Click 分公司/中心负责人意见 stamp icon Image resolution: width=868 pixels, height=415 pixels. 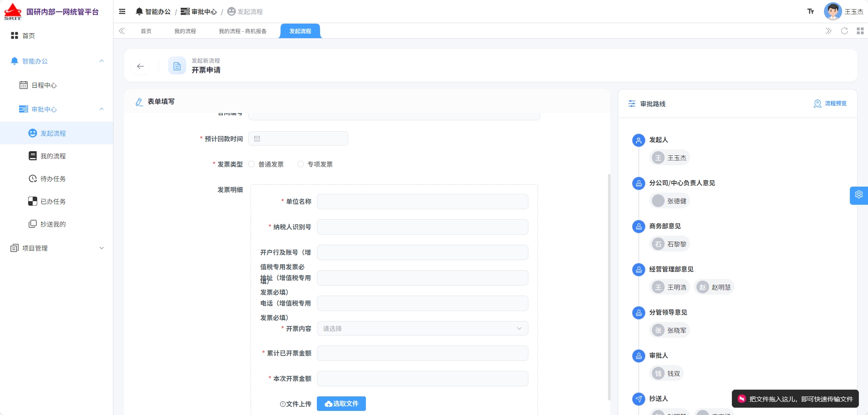click(x=639, y=183)
